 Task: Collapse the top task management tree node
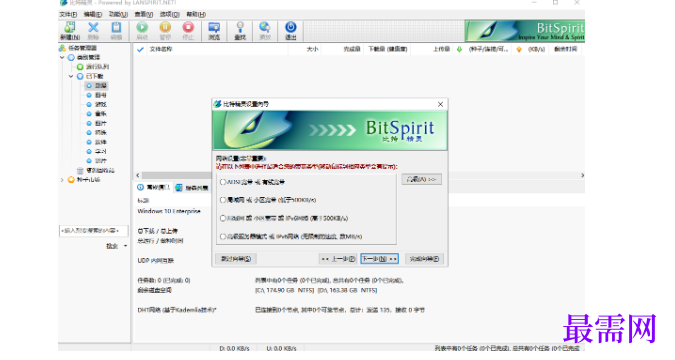click(x=62, y=57)
